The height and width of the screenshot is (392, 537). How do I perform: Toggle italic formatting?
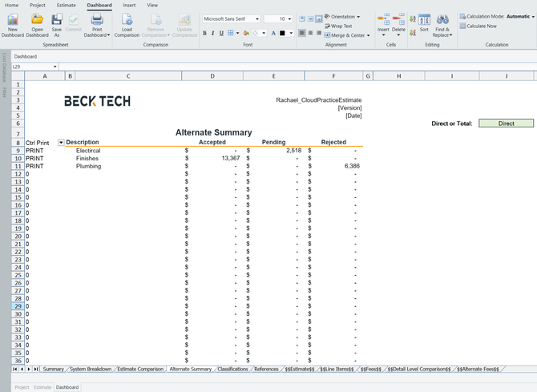click(213, 34)
